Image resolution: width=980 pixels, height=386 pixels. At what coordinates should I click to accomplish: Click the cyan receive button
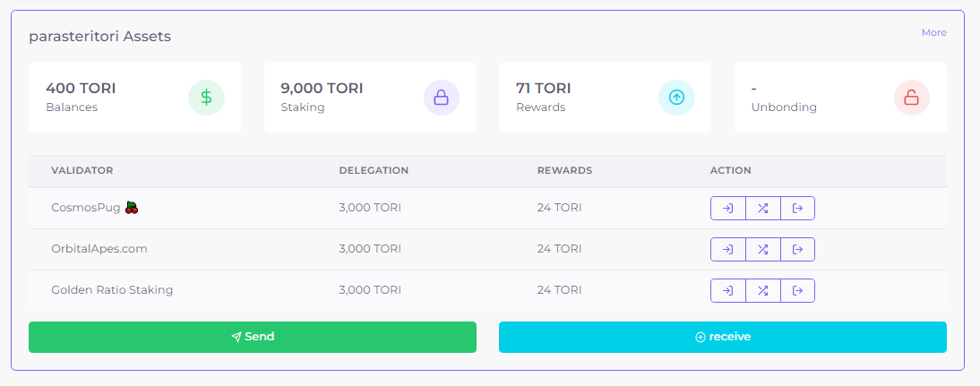(723, 338)
